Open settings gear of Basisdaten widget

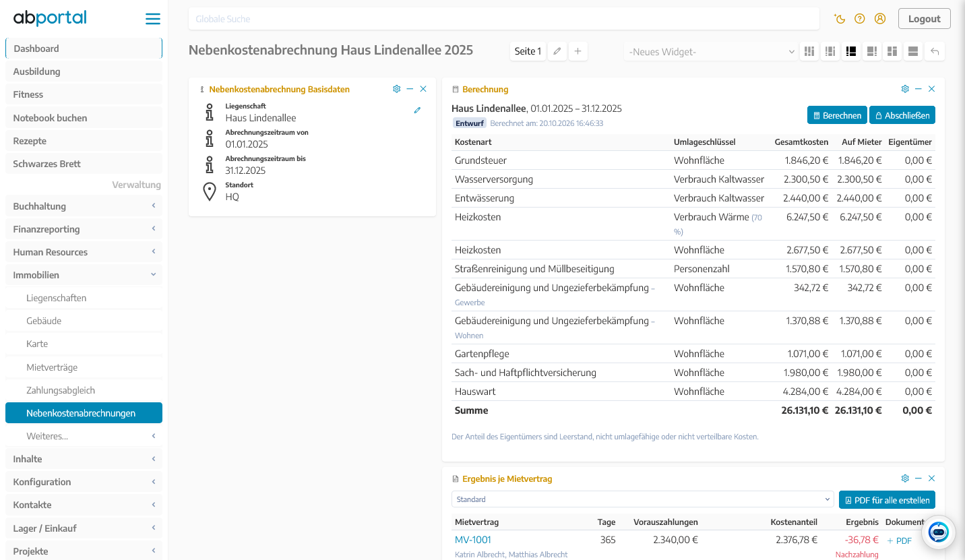397,89
